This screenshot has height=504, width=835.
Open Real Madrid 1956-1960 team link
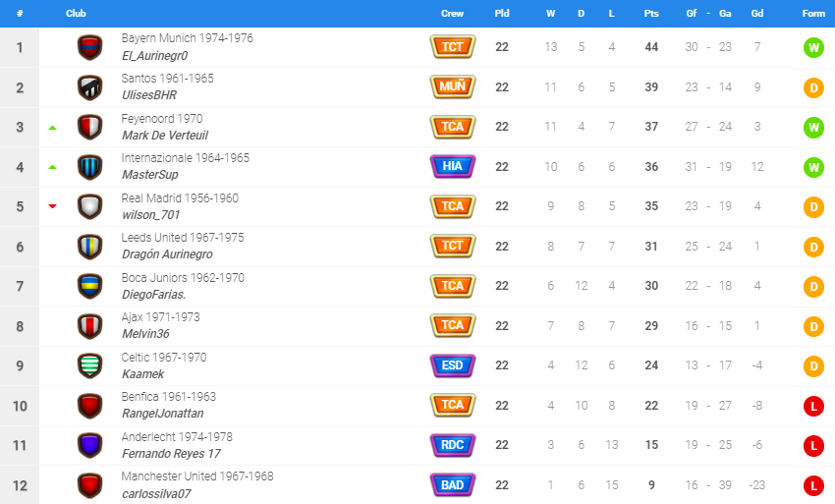[180, 198]
